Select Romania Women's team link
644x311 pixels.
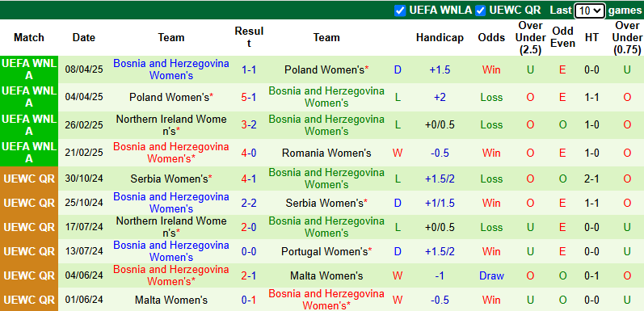326,153
